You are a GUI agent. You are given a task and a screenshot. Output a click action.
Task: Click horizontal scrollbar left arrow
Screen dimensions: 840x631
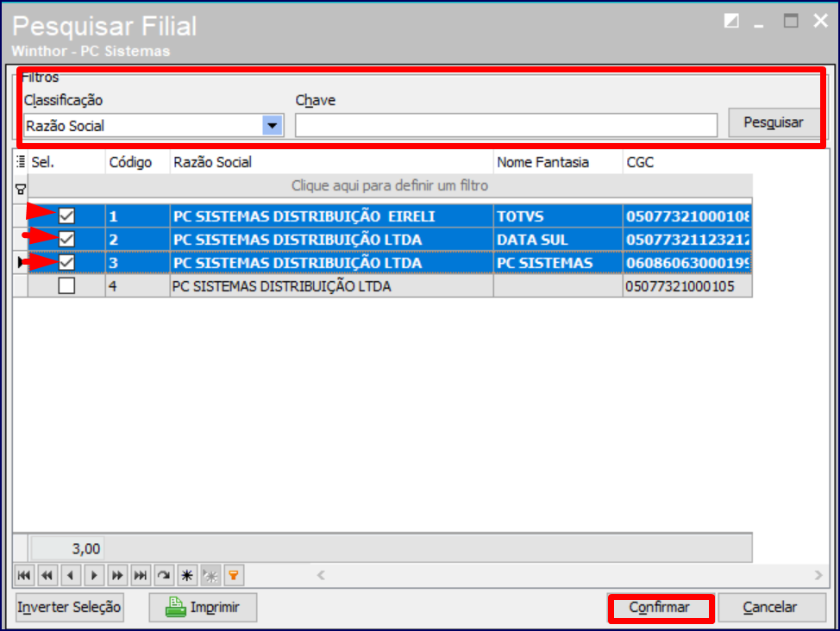click(x=321, y=575)
